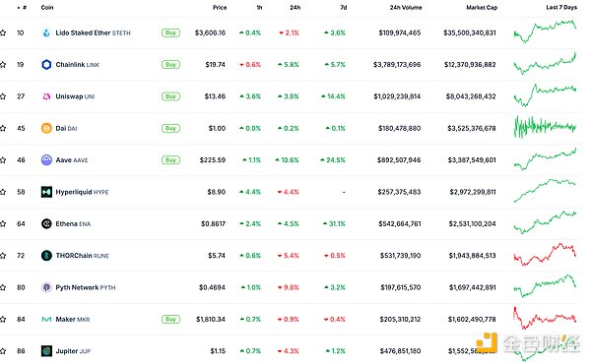This screenshot has height=364, width=591.
Task: Sort by the Coin column header
Action: coord(47,7)
